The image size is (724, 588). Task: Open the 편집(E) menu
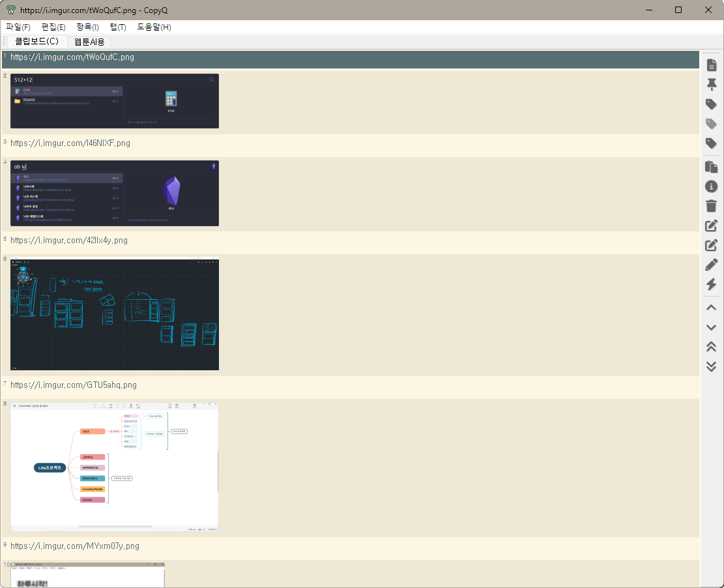click(53, 27)
